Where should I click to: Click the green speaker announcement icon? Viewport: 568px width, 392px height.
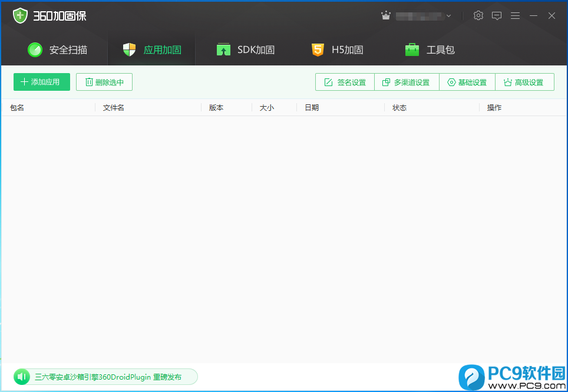click(x=22, y=377)
